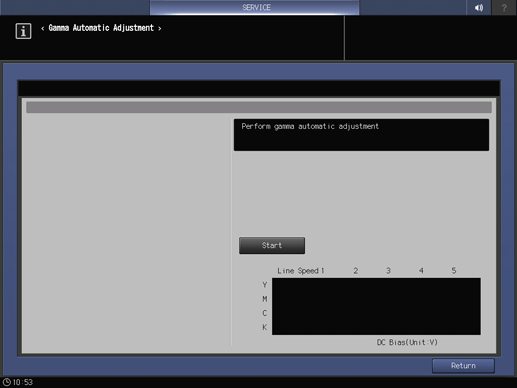Click the Line Speed 1 column header
Image resolution: width=517 pixels, height=388 pixels.
tap(301, 271)
